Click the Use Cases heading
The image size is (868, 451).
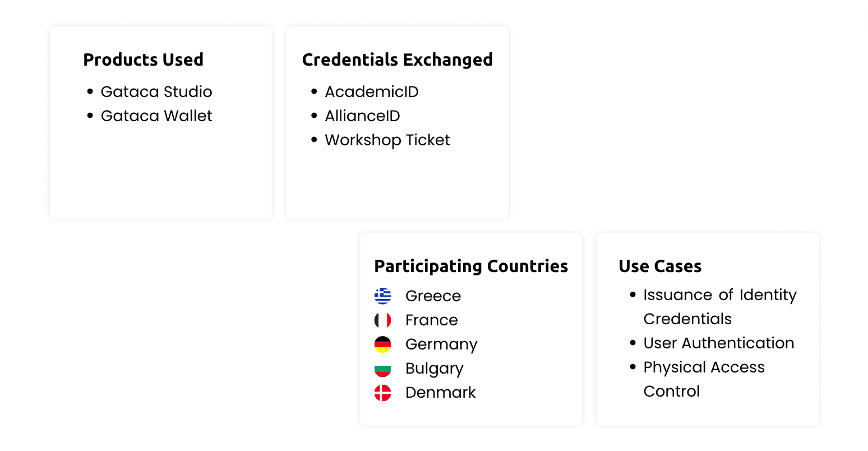click(x=660, y=266)
